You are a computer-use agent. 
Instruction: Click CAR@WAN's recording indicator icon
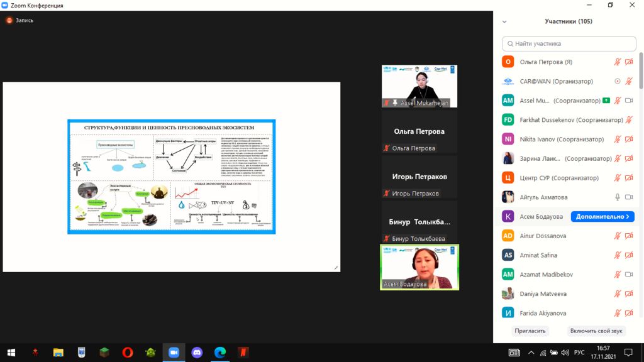pos(618,81)
